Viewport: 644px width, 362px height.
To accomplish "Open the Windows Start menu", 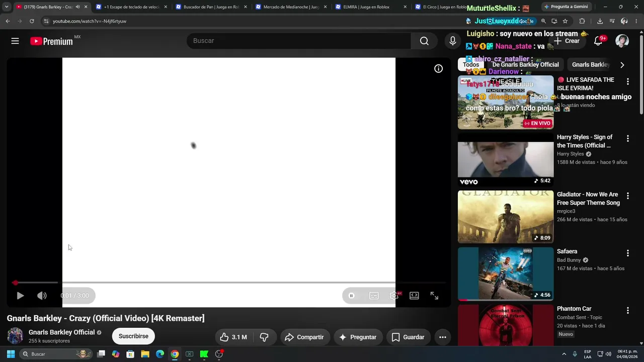I will pyautogui.click(x=11, y=354).
